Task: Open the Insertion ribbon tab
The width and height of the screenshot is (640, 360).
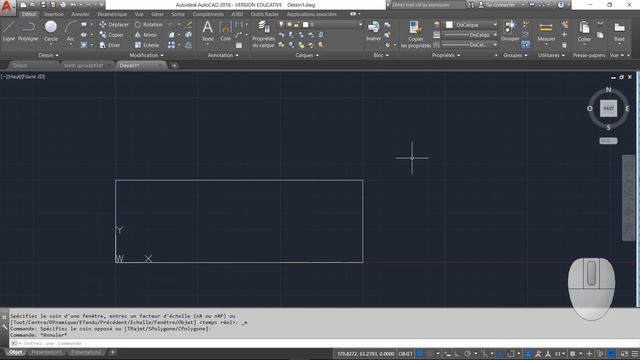Action: point(53,14)
